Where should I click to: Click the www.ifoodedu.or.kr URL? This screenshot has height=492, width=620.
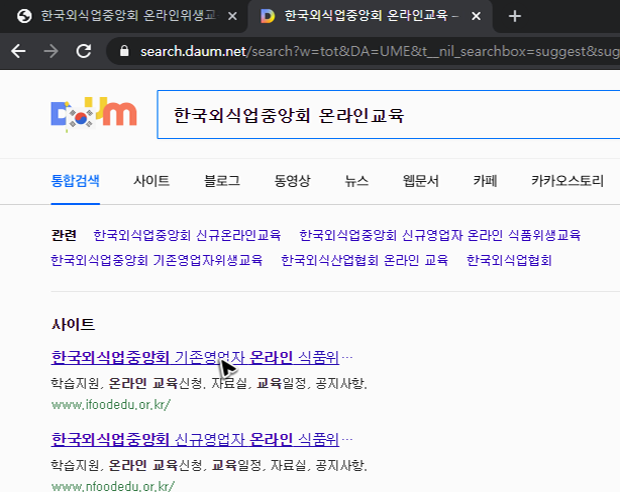coord(111,405)
